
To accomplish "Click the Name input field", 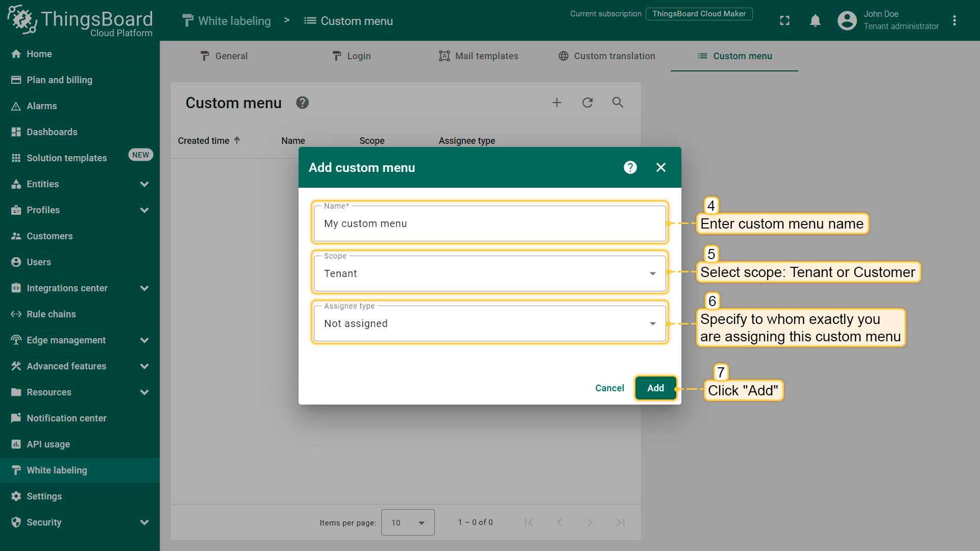I will (489, 223).
